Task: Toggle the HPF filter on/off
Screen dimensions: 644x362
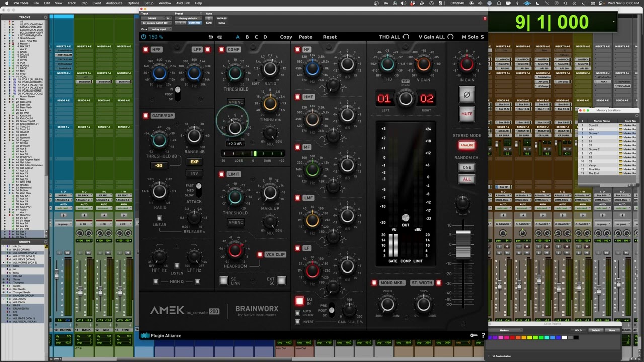Action: [146, 50]
